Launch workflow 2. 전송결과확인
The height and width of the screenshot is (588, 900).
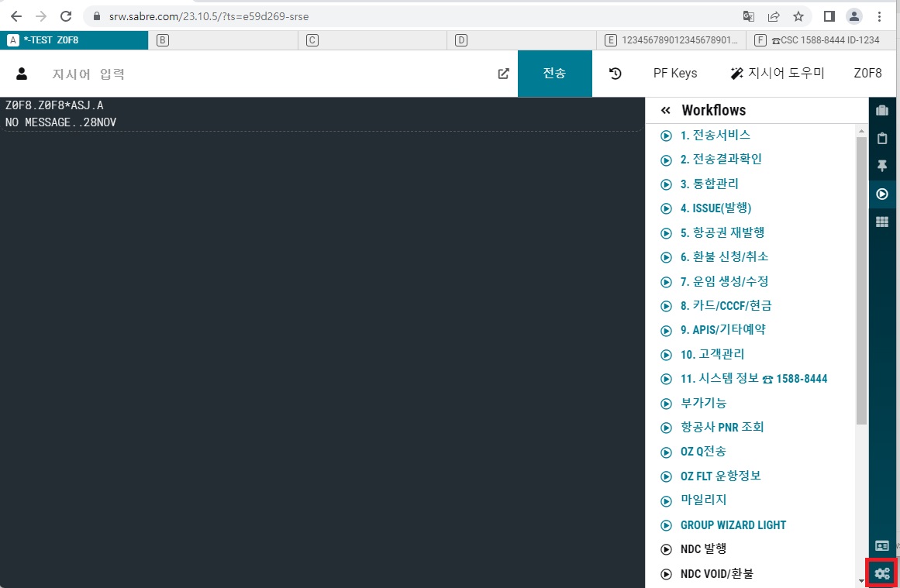(x=721, y=160)
